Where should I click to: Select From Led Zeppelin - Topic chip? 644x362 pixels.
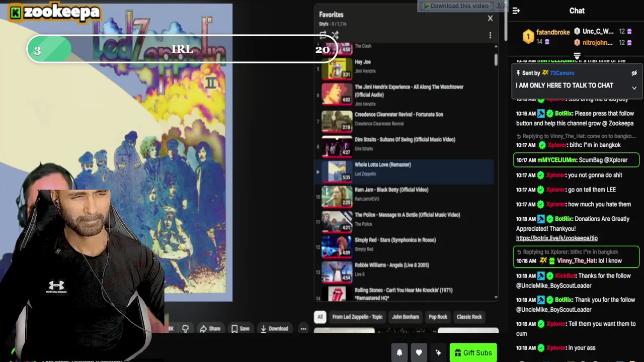[x=357, y=317]
